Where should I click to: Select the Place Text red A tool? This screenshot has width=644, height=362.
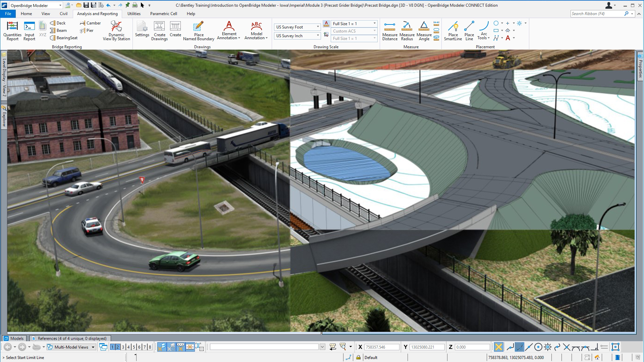click(x=508, y=38)
